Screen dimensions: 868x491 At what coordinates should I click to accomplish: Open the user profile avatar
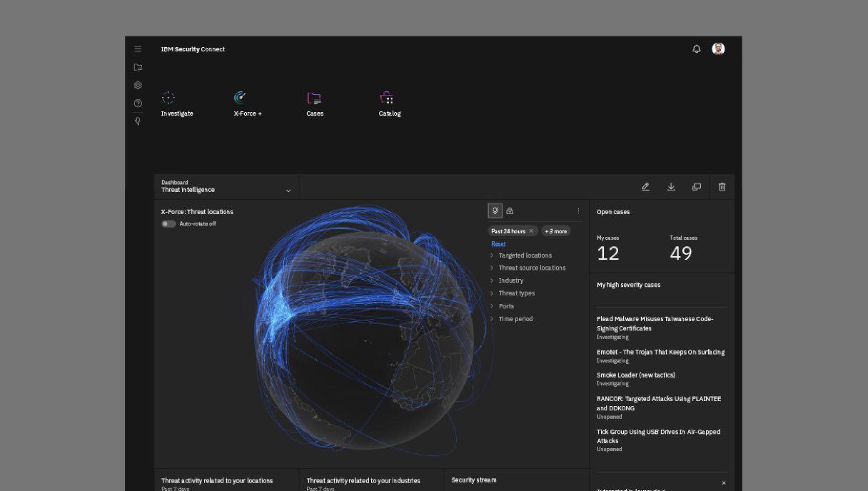718,49
